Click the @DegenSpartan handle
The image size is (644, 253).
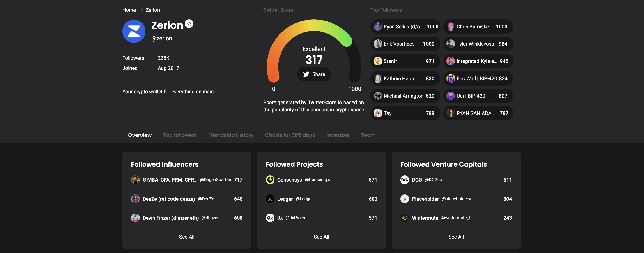215,180
